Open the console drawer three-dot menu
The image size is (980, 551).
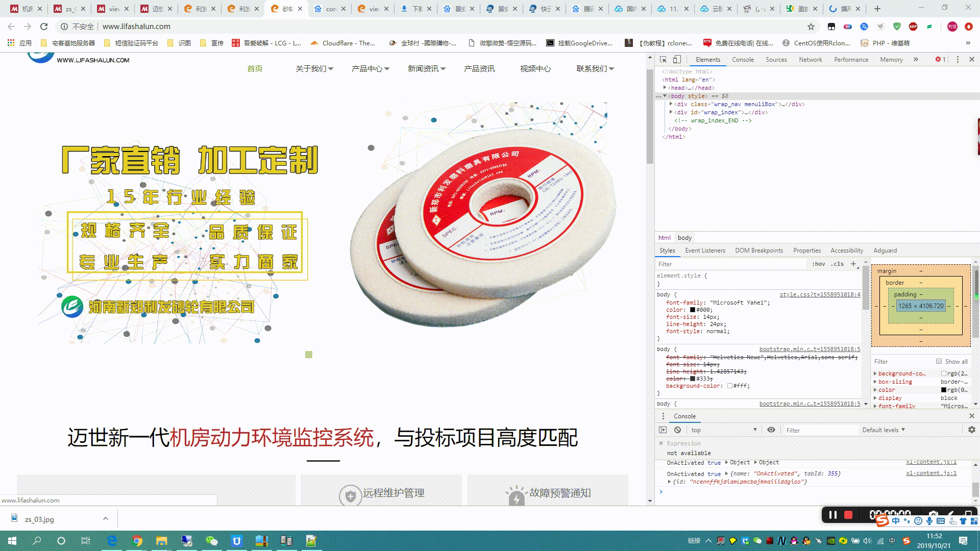[663, 416]
